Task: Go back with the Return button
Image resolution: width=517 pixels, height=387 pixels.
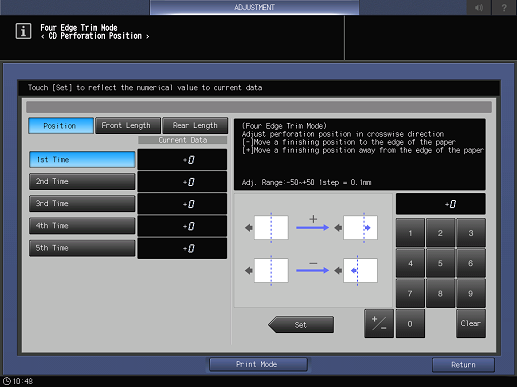Action: coord(463,365)
